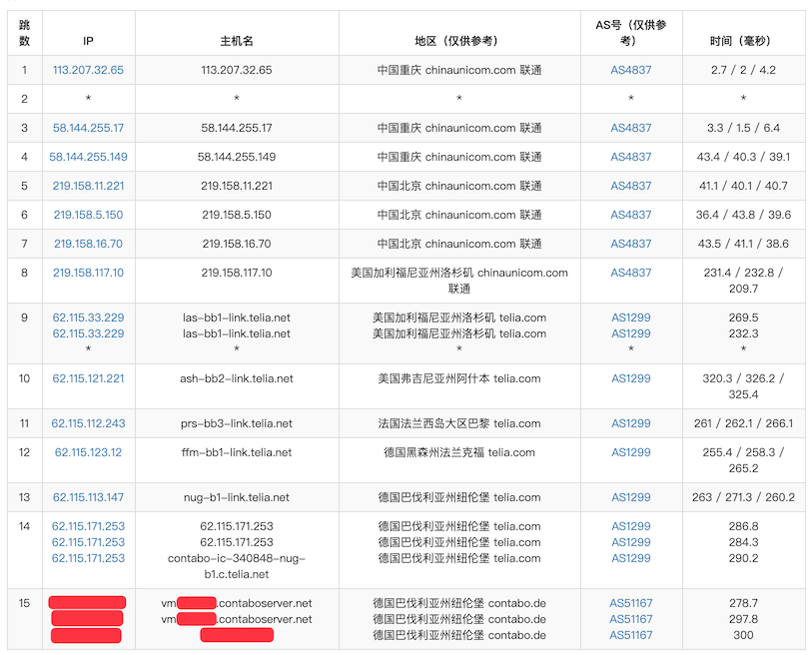Image resolution: width=812 pixels, height=655 pixels.
Task: Click the 主机名 column header
Action: point(237,41)
